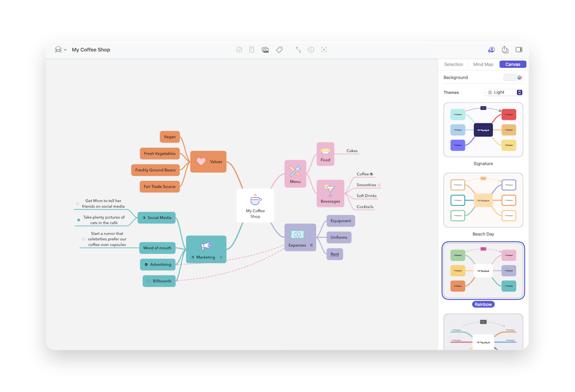Viewport: 575px width, 392px height.
Task: Select the Fresh Vegetables node
Action: coord(160,154)
